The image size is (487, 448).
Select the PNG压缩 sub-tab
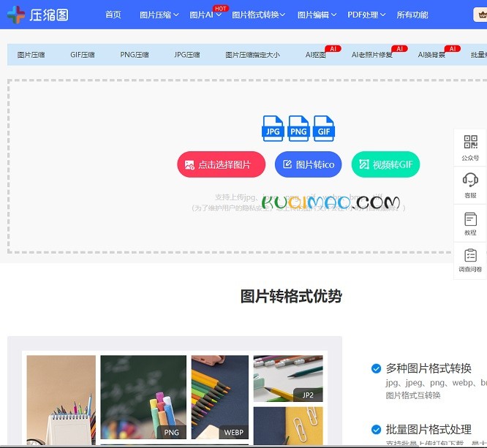pyautogui.click(x=135, y=55)
